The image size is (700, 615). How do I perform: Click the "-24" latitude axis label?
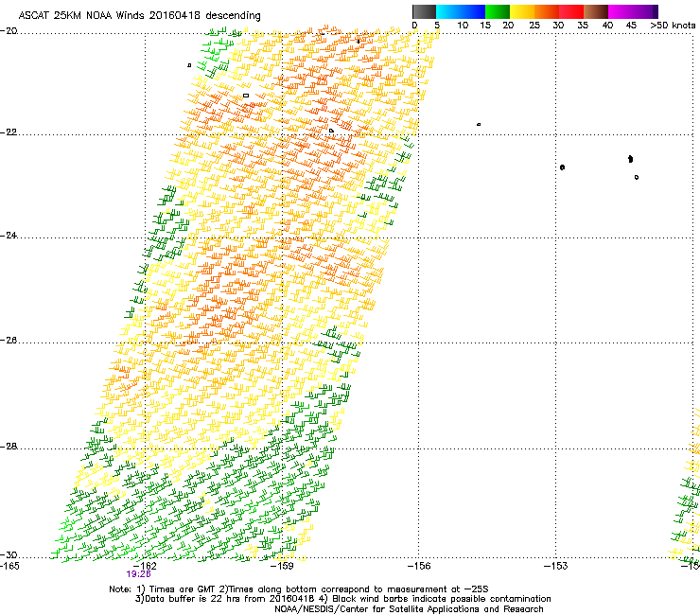9,236
